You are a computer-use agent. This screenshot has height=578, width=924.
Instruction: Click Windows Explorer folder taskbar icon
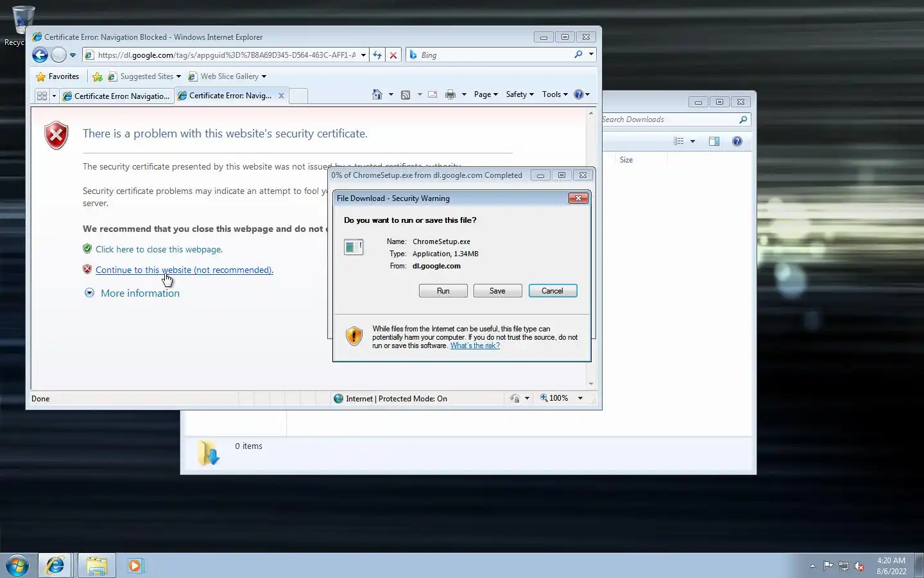point(97,565)
